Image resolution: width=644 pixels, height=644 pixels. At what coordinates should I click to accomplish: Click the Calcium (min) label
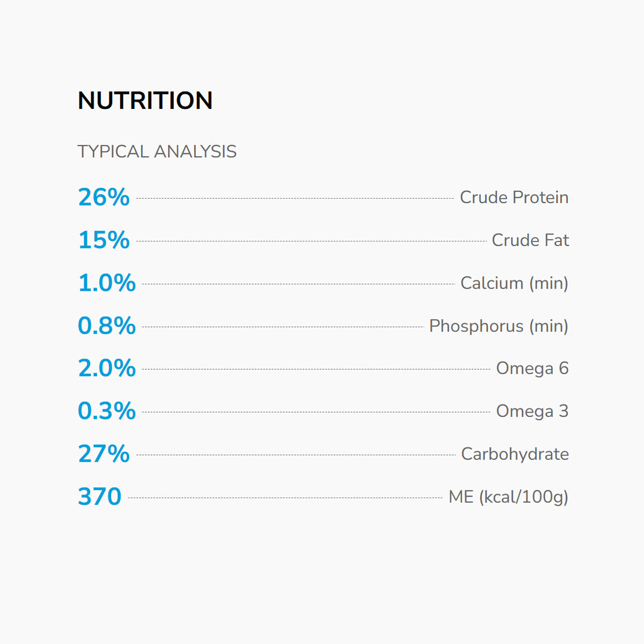tap(514, 283)
